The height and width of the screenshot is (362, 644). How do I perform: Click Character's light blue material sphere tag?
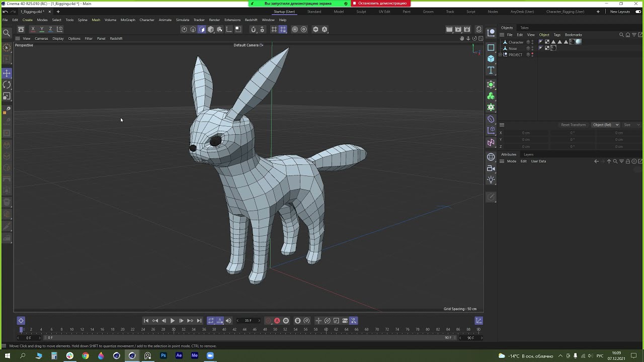[x=578, y=42]
